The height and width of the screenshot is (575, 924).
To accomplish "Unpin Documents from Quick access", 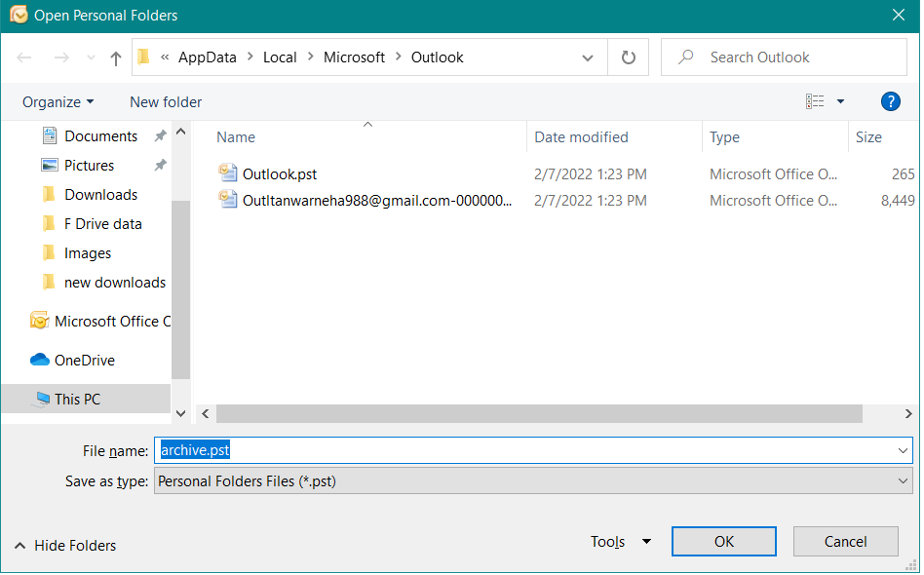I will tap(159, 135).
